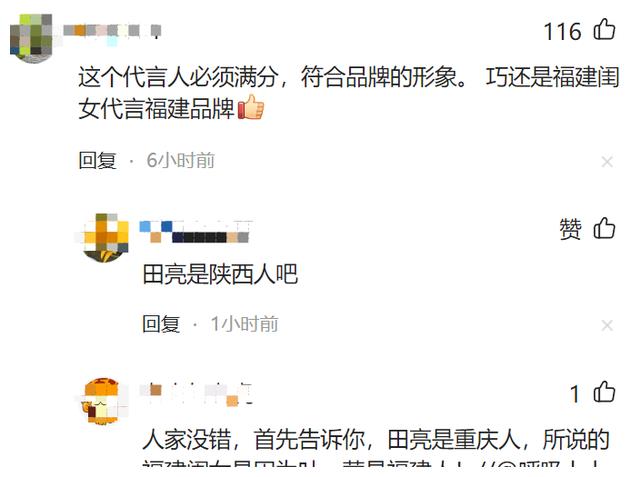Dismiss the 1小时前 reply with the X
The image size is (640, 477).
607,325
